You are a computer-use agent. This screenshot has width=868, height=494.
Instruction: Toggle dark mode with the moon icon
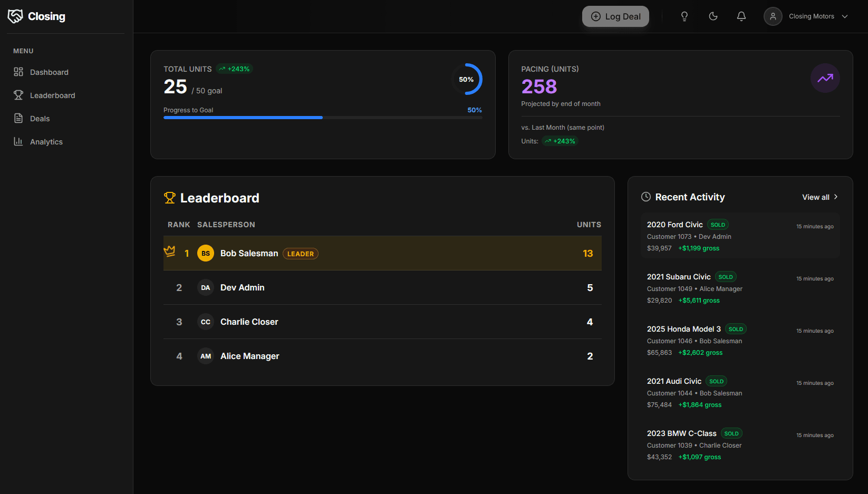(713, 16)
